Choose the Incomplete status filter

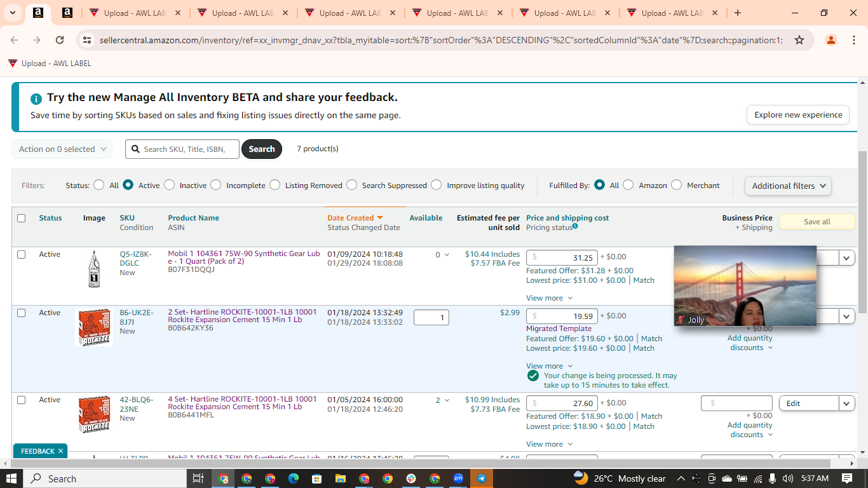[216, 185]
